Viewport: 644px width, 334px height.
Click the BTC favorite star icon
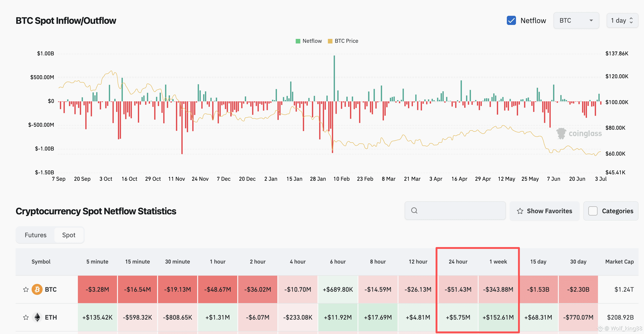pyautogui.click(x=26, y=290)
